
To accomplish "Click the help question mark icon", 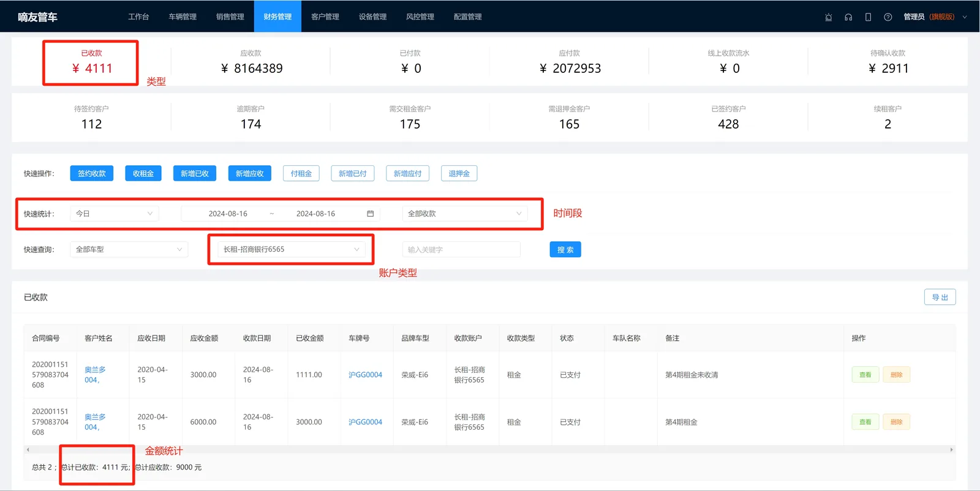I will (888, 17).
